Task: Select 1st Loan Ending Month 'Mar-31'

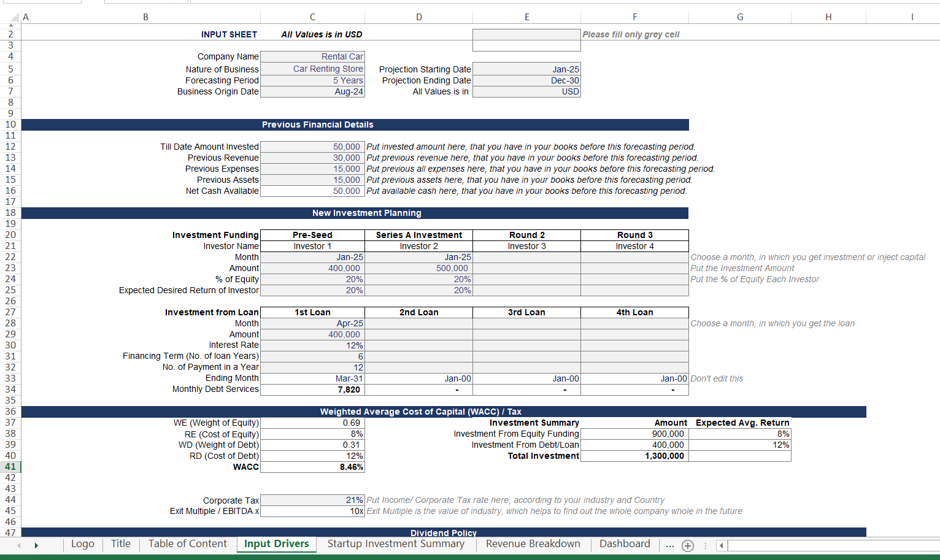Action: (x=312, y=378)
